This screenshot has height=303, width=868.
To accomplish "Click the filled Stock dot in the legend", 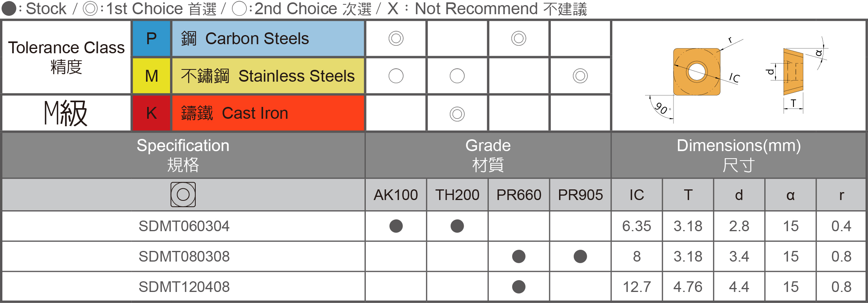I will [9, 9].
